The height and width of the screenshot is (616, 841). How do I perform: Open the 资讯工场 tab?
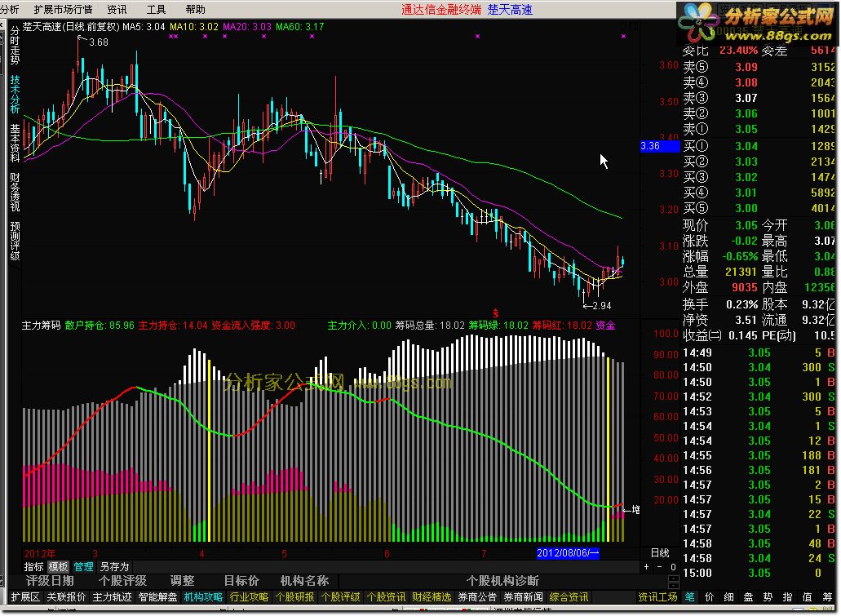(657, 596)
